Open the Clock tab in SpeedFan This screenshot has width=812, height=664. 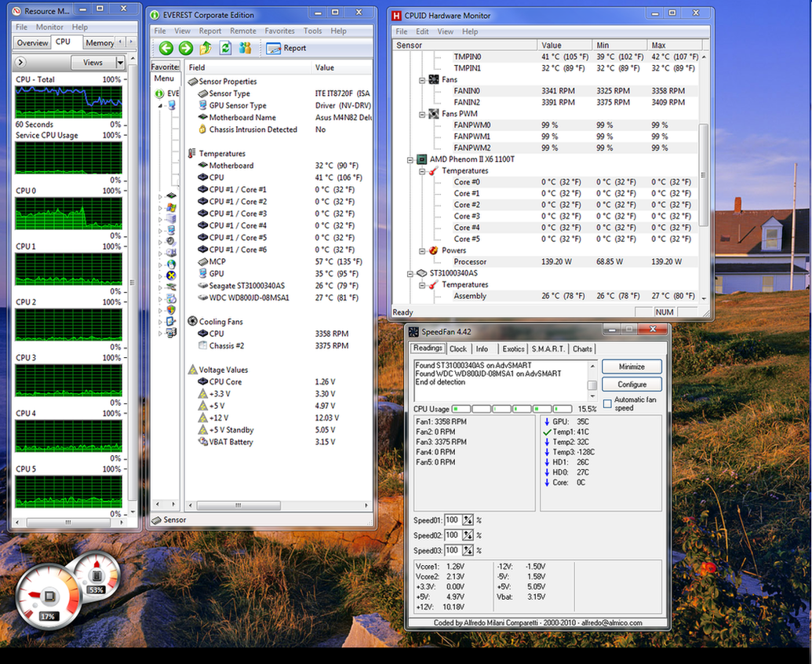point(458,349)
